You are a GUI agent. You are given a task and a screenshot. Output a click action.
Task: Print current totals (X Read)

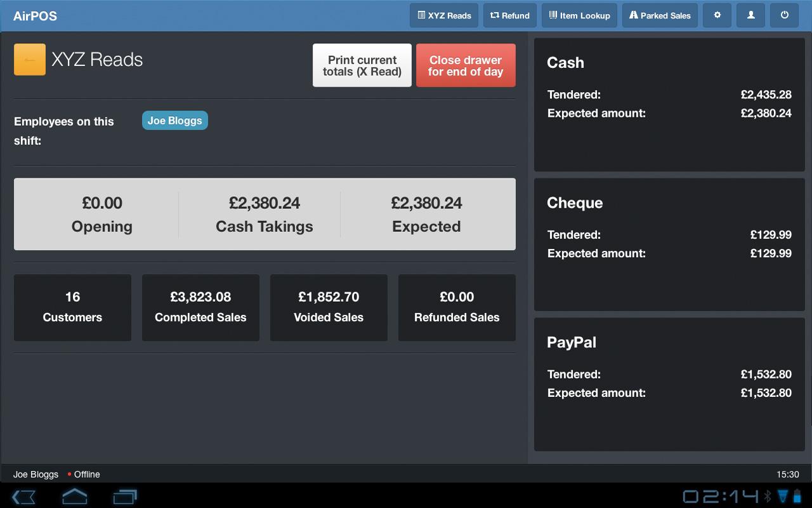[x=362, y=65]
